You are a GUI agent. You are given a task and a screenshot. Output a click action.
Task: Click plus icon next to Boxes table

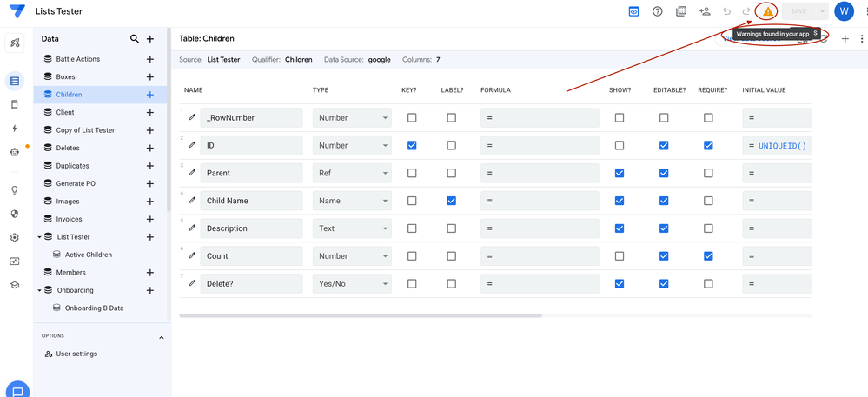[149, 77]
